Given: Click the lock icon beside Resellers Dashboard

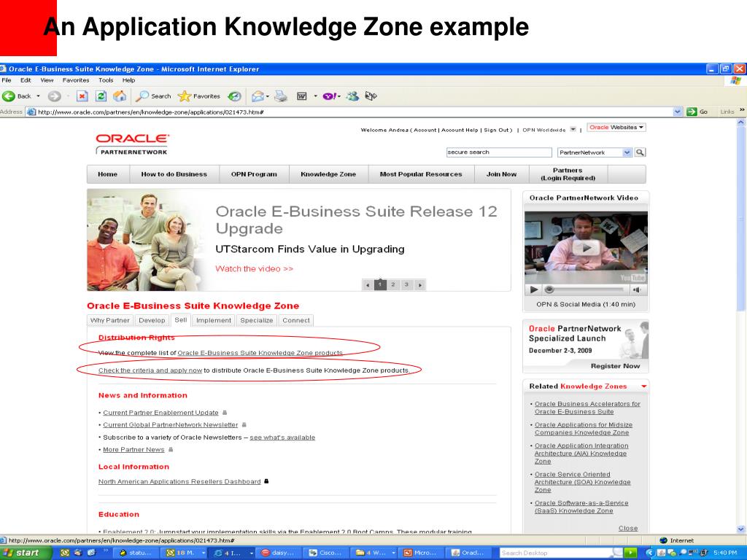Looking at the screenshot, I should (266, 481).
